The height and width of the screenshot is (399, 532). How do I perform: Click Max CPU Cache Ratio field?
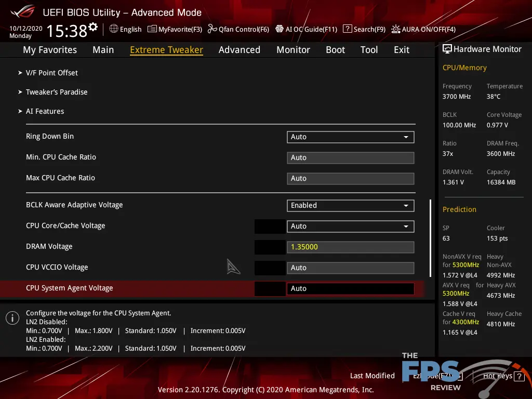(351, 179)
